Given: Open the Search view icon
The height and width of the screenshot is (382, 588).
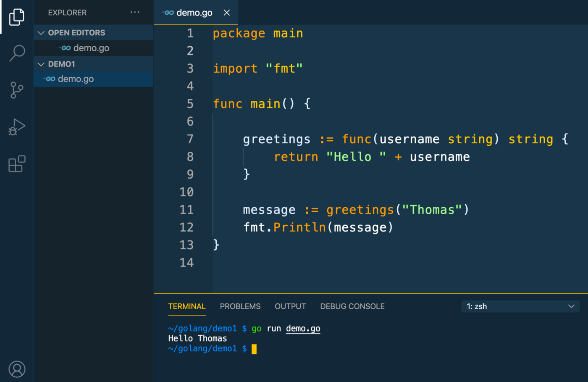Looking at the screenshot, I should pos(17,53).
